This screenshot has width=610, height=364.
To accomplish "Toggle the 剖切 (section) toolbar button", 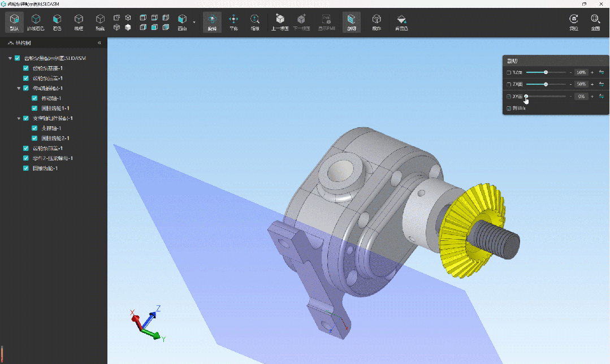I will click(351, 22).
